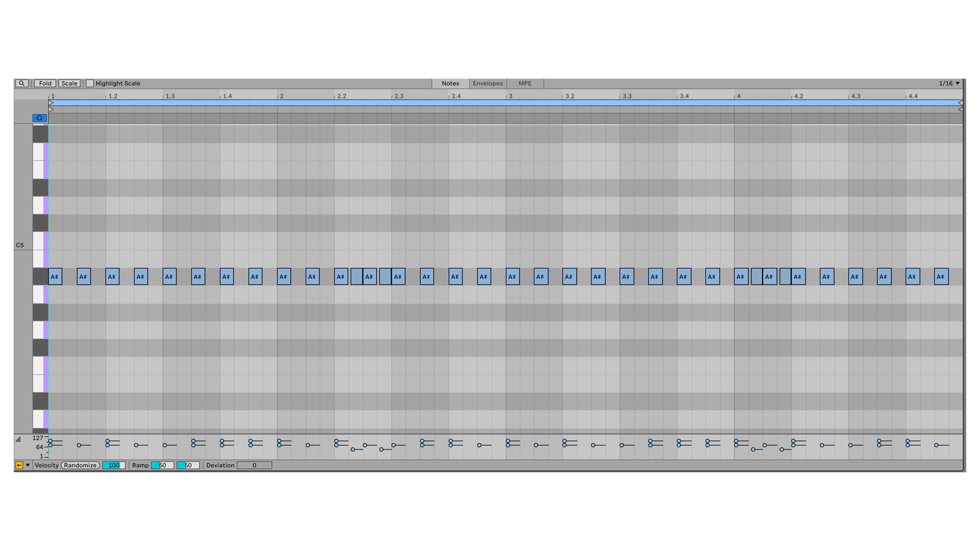980x551 pixels.
Task: Toggle the Scale button
Action: tap(69, 83)
